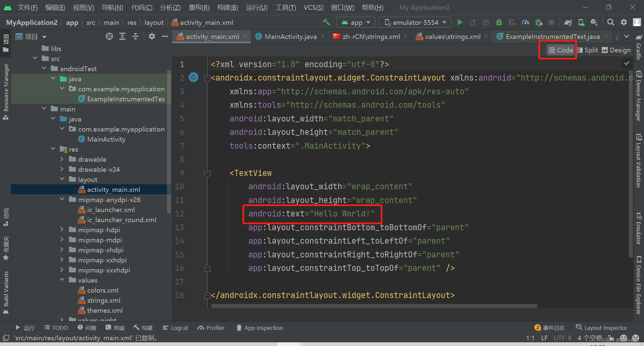Viewport: 644px width, 346px height.
Task: Run the app with green play button
Action: [x=460, y=22]
